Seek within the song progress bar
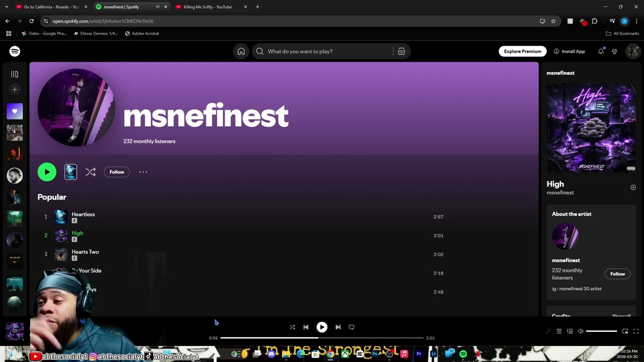 [321, 338]
